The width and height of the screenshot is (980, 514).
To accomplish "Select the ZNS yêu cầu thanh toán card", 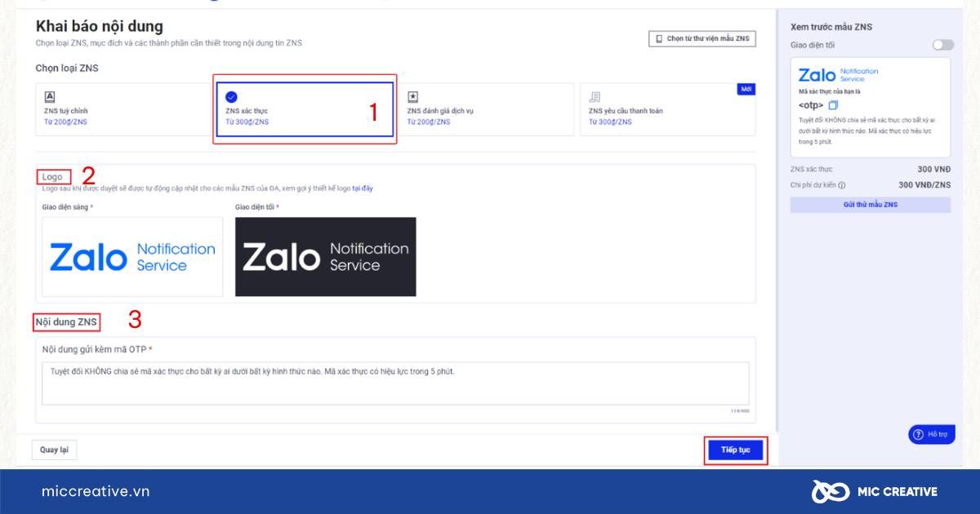I will pos(668,109).
